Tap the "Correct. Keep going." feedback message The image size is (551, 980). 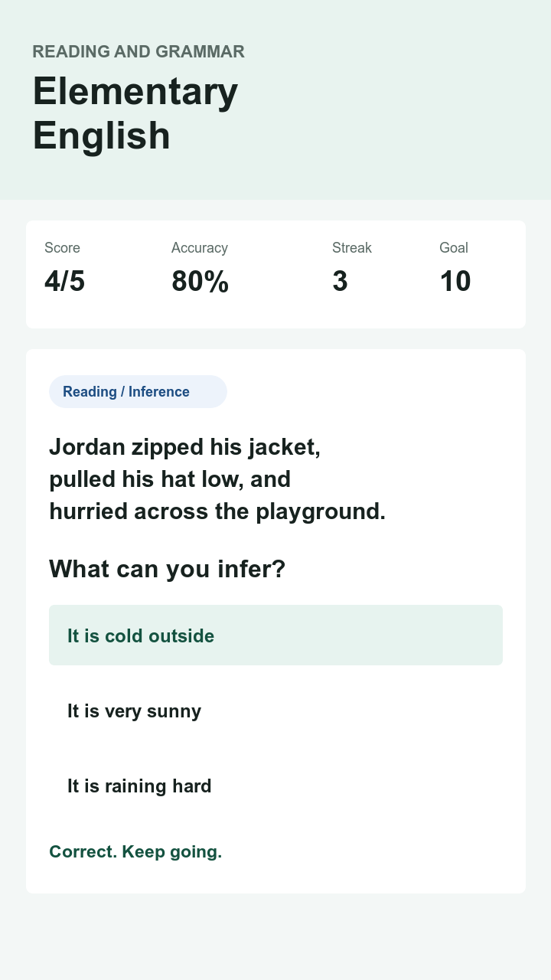(x=135, y=851)
